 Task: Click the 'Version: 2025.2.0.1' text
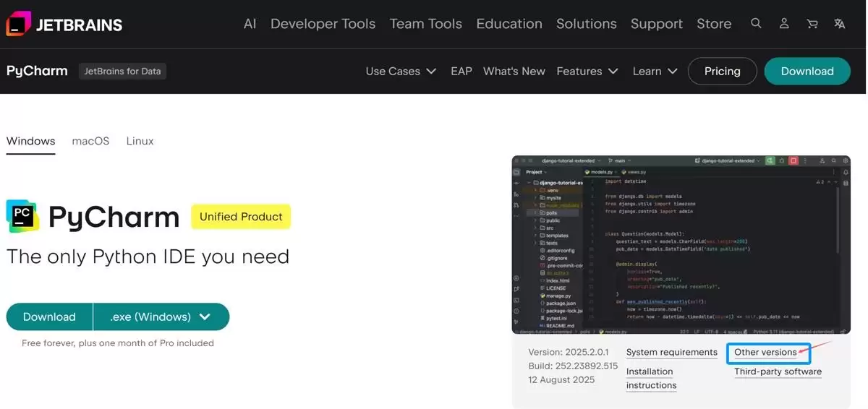(569, 352)
